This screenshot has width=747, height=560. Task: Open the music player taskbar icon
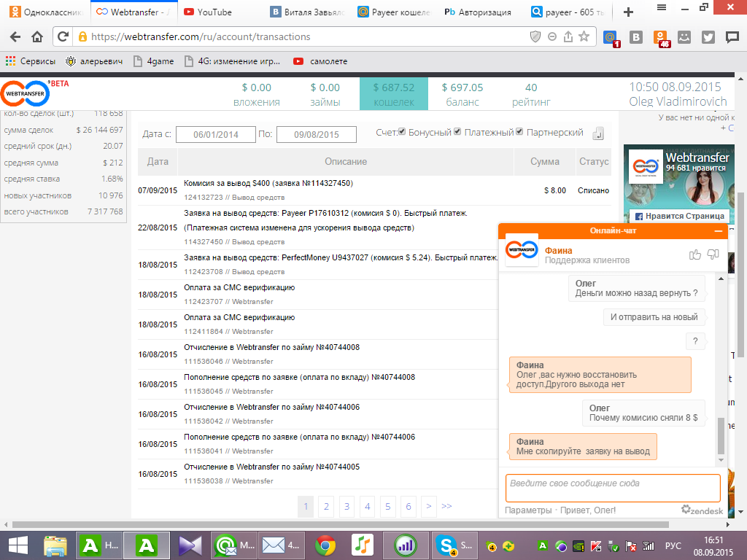point(362,545)
